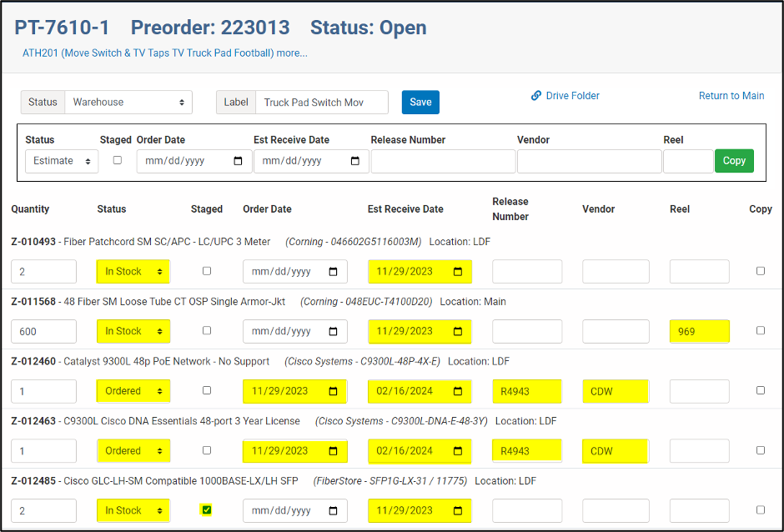Open calendar picker in top Est Receive Date field

(355, 161)
